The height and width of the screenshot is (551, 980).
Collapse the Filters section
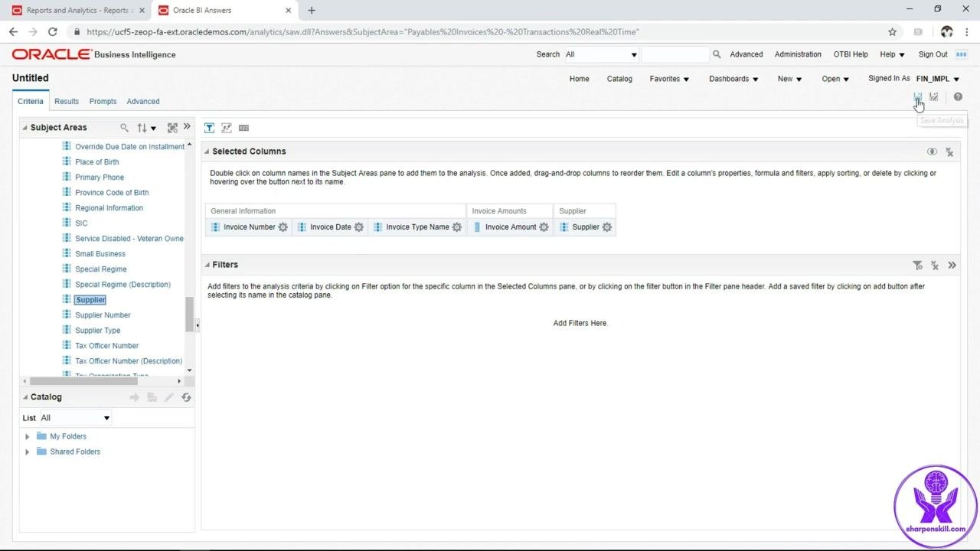pos(206,265)
